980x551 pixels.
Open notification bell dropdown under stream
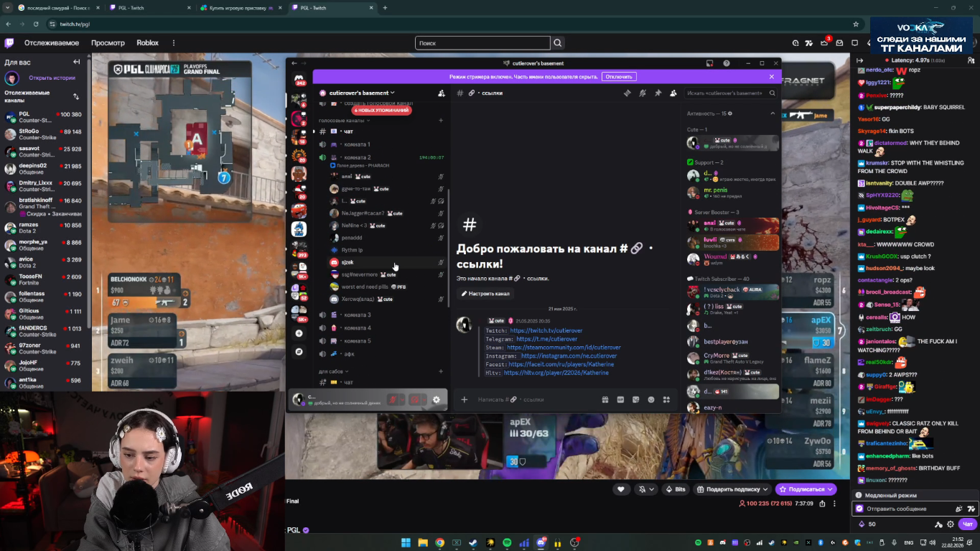(x=645, y=489)
